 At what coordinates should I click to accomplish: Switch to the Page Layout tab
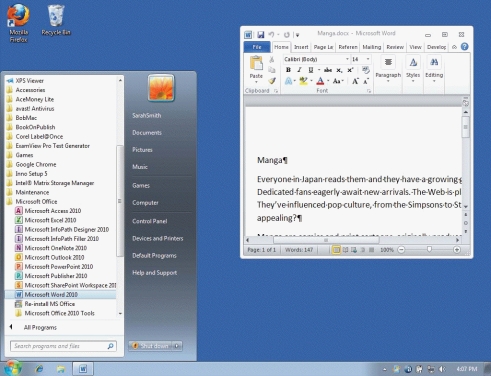[x=323, y=47]
